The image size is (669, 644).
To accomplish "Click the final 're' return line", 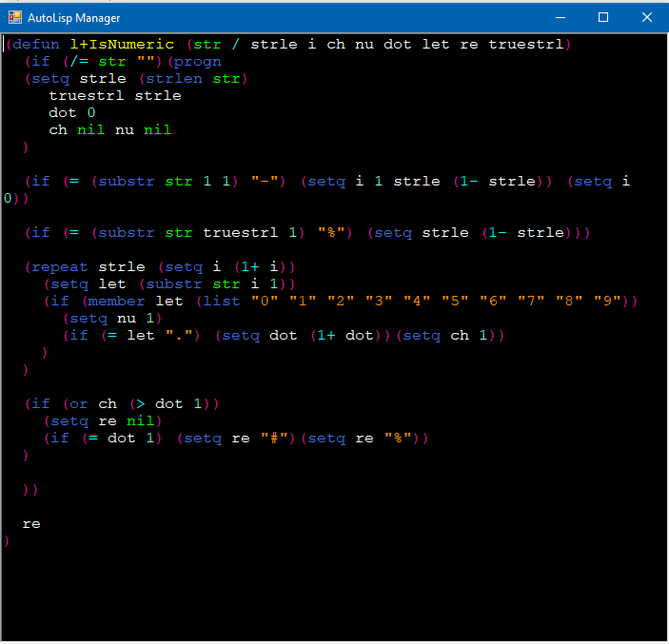I will (31, 524).
